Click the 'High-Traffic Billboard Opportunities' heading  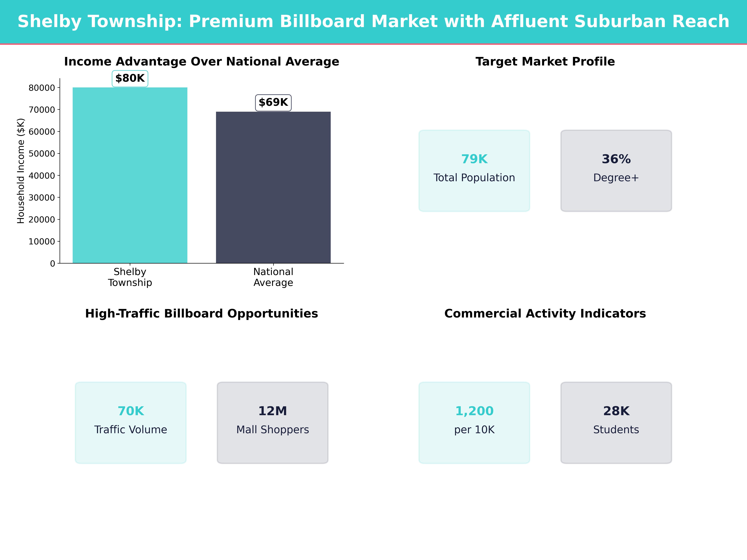point(202,313)
